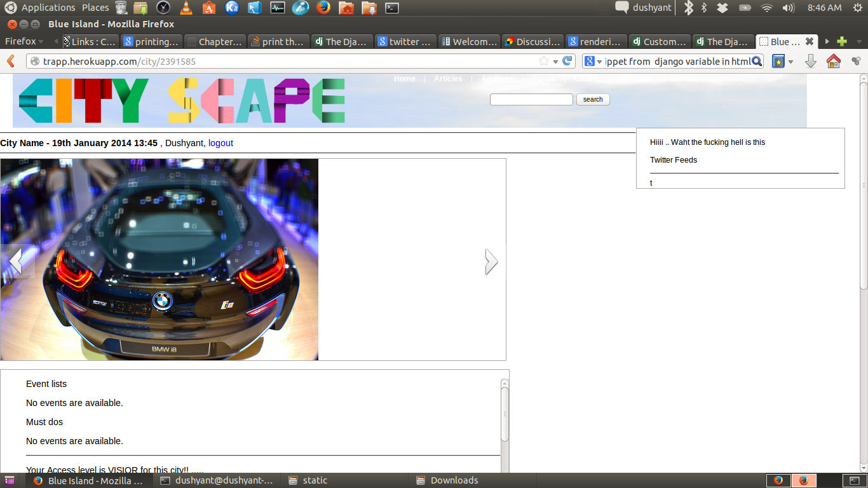The image size is (868, 488).
Task: Open the system monitor launcher icon
Action: pyautogui.click(x=277, y=8)
